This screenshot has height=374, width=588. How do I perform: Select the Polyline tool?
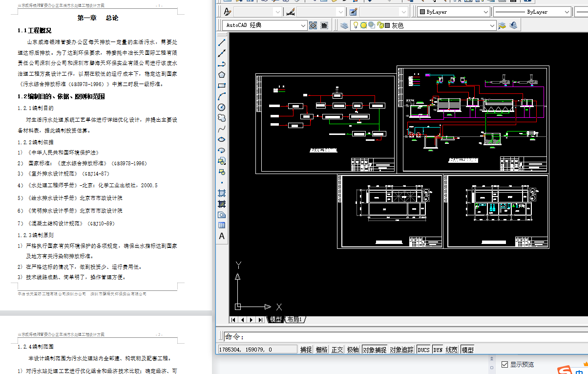point(222,64)
